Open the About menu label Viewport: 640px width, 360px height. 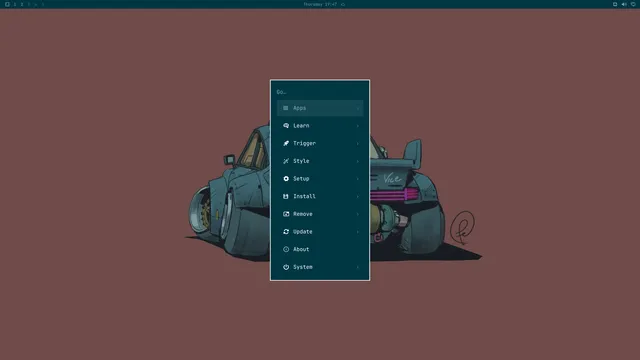(x=301, y=249)
